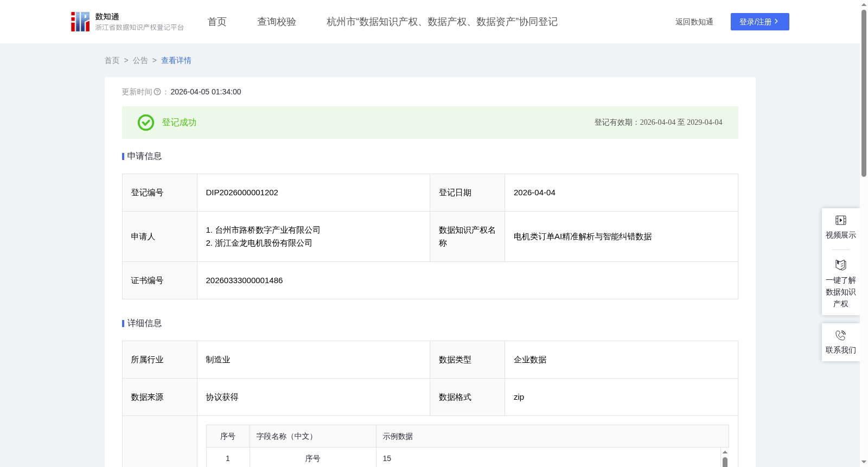The height and width of the screenshot is (467, 868).
Task: Open 一键了解数据知识产权 guide icon
Action: [840, 265]
